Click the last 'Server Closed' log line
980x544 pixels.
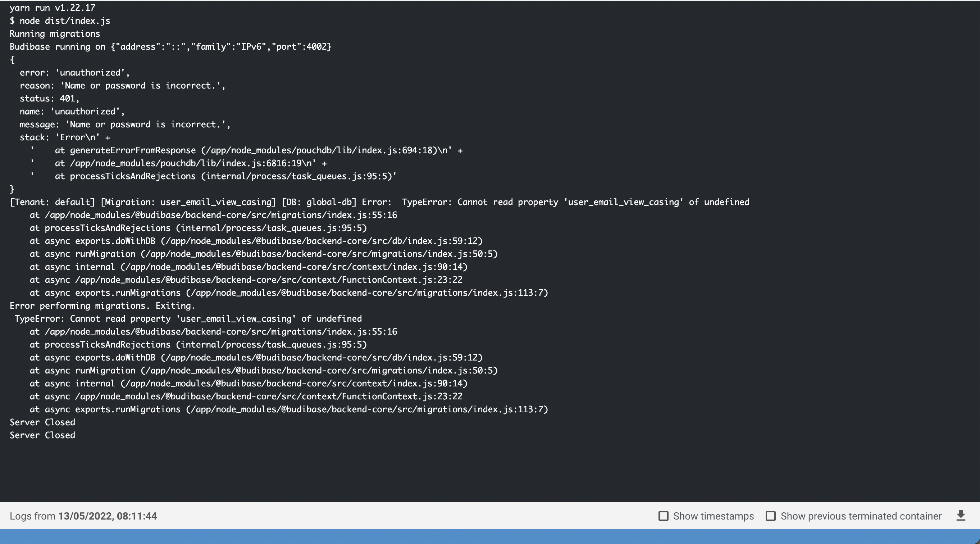(42, 435)
